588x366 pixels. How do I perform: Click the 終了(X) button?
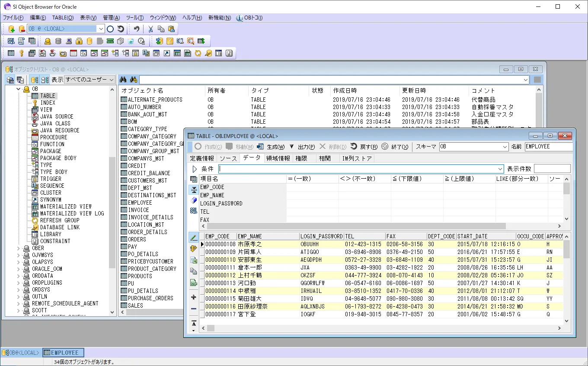pos(395,147)
